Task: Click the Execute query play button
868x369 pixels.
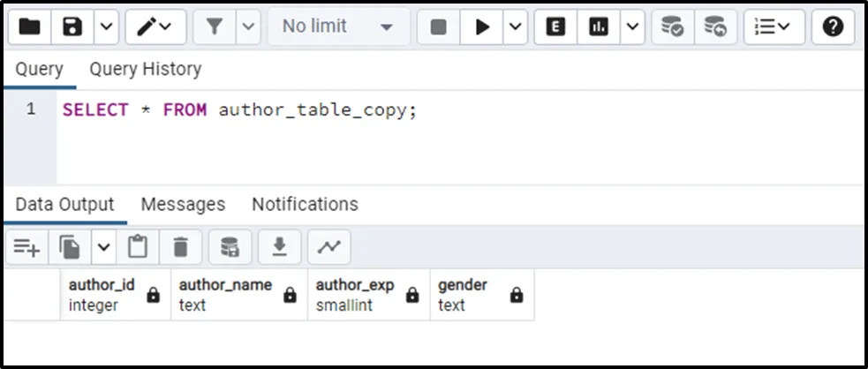Action: (x=482, y=26)
